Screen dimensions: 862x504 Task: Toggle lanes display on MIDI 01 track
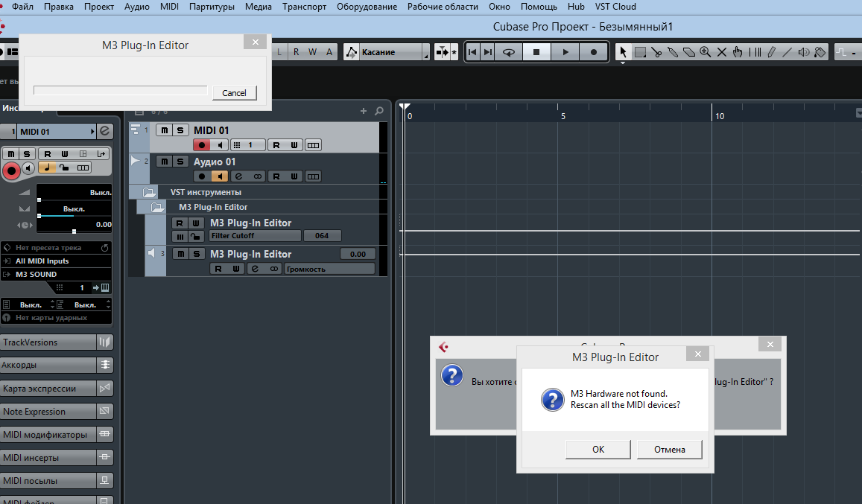click(314, 145)
